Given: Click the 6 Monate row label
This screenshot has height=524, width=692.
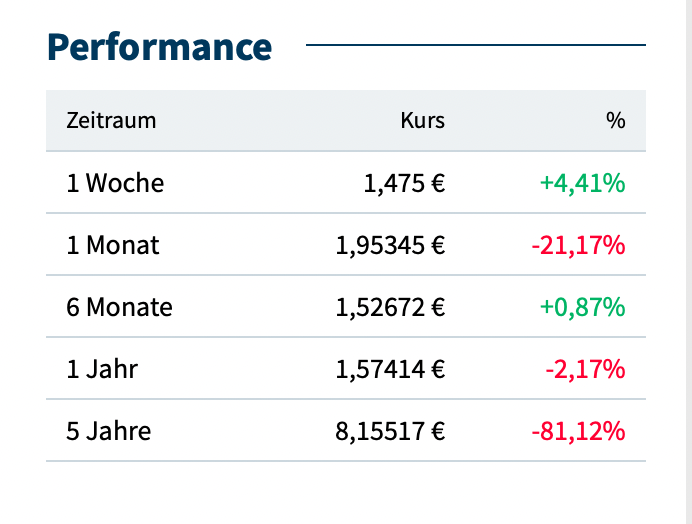Looking at the screenshot, I should (x=119, y=307).
